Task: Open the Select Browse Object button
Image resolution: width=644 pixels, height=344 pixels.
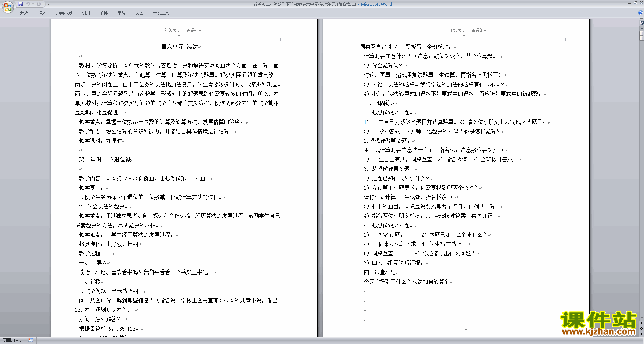Action: (x=641, y=328)
